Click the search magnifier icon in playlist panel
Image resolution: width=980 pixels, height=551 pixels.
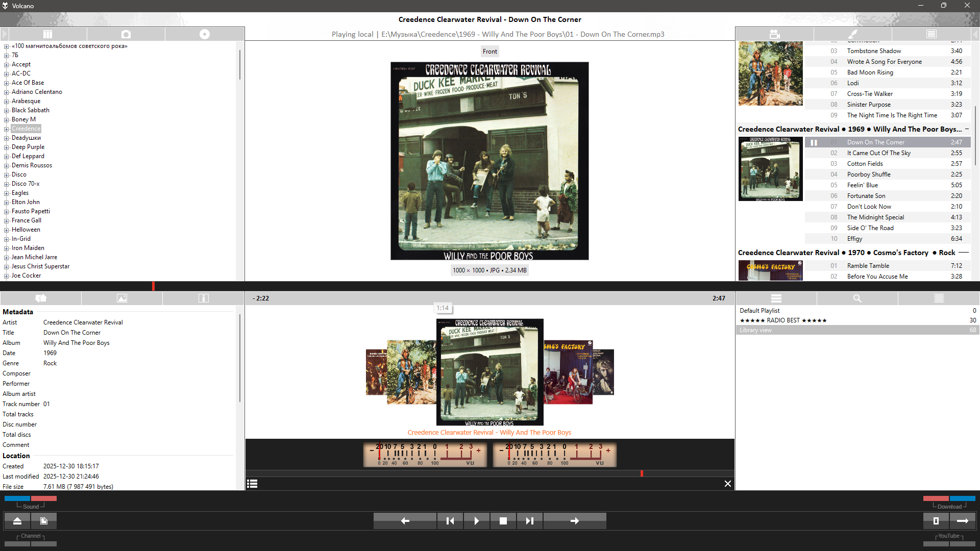[857, 298]
